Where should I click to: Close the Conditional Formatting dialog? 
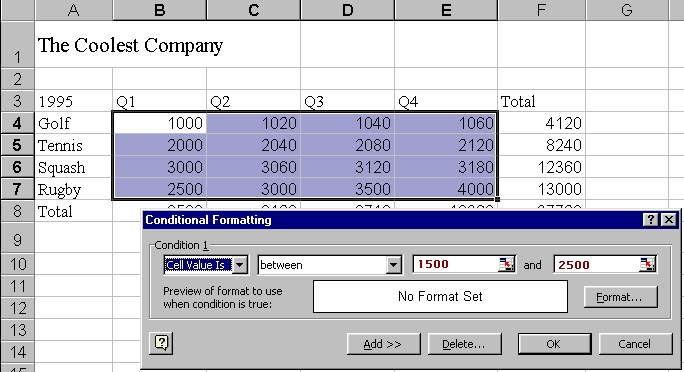(x=669, y=219)
